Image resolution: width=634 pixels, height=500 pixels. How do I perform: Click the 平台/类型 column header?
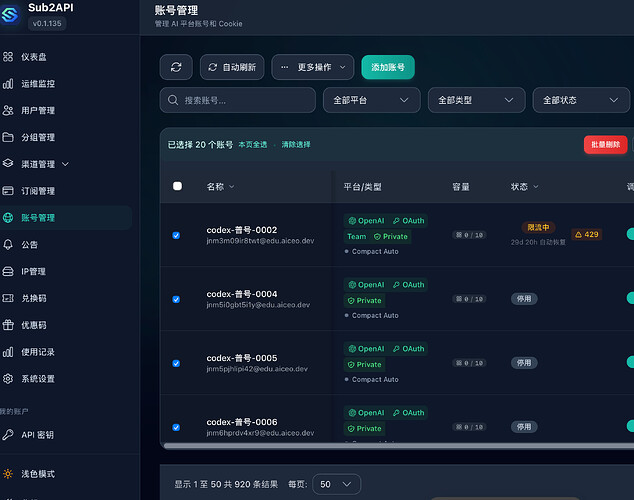362,187
